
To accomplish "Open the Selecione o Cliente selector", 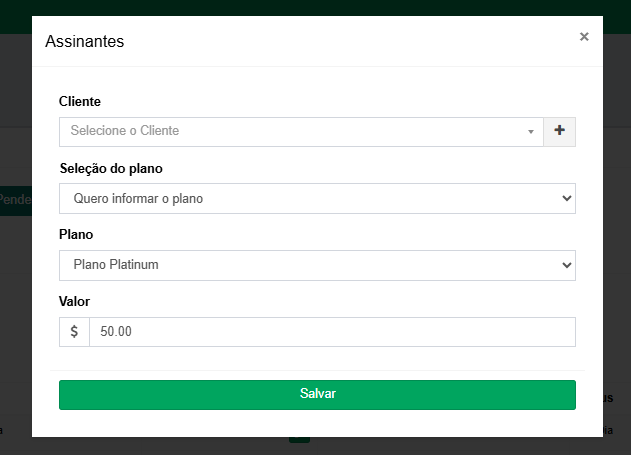I will click(x=290, y=131).
